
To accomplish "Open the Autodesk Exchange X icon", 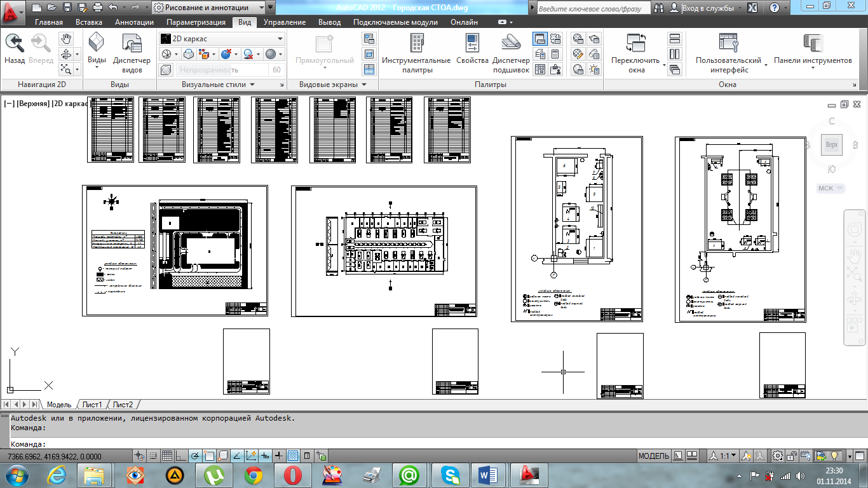I will pyautogui.click(x=752, y=8).
